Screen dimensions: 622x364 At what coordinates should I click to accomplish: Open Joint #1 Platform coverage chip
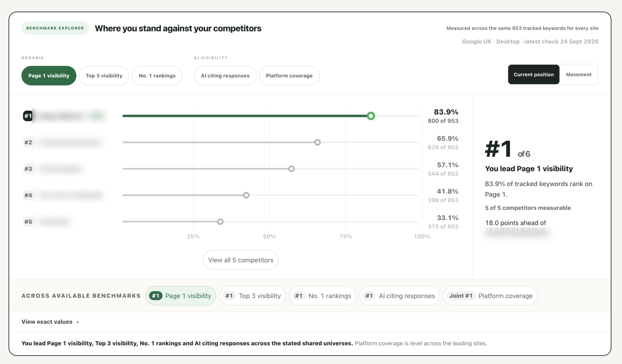tap(490, 296)
